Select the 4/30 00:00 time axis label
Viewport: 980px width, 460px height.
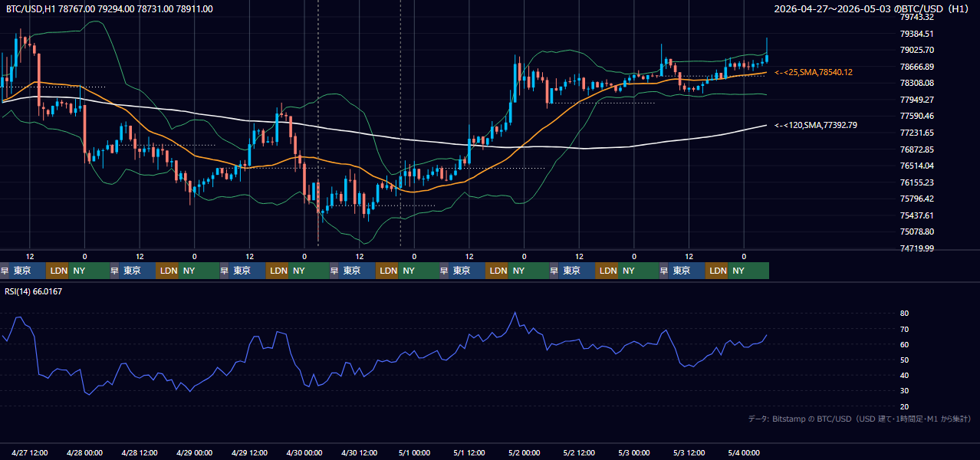[x=304, y=452]
